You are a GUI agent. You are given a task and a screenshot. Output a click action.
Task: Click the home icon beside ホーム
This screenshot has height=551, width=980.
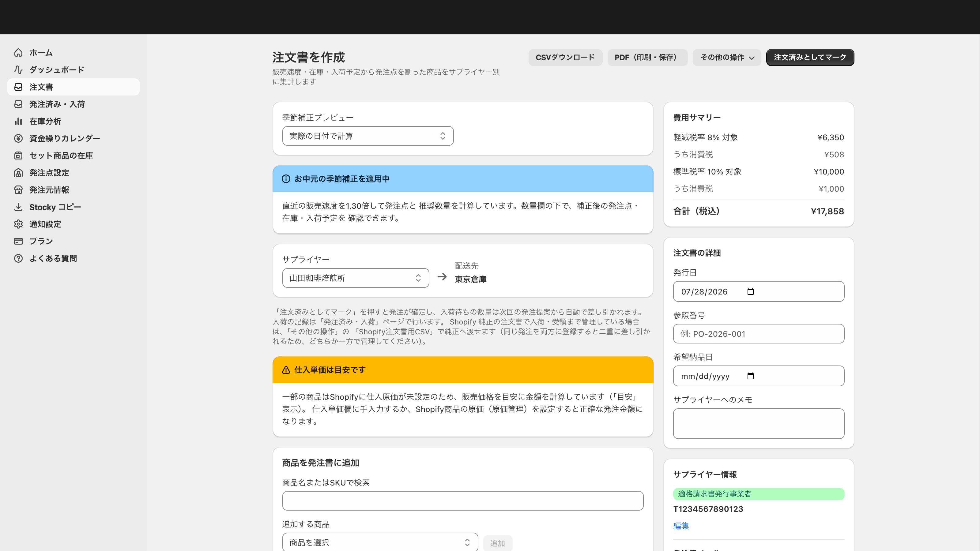pyautogui.click(x=18, y=53)
